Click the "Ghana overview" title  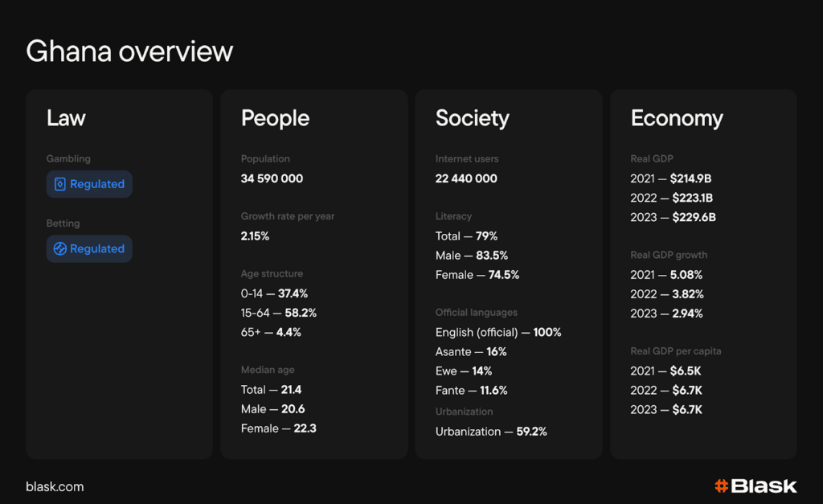coord(129,51)
